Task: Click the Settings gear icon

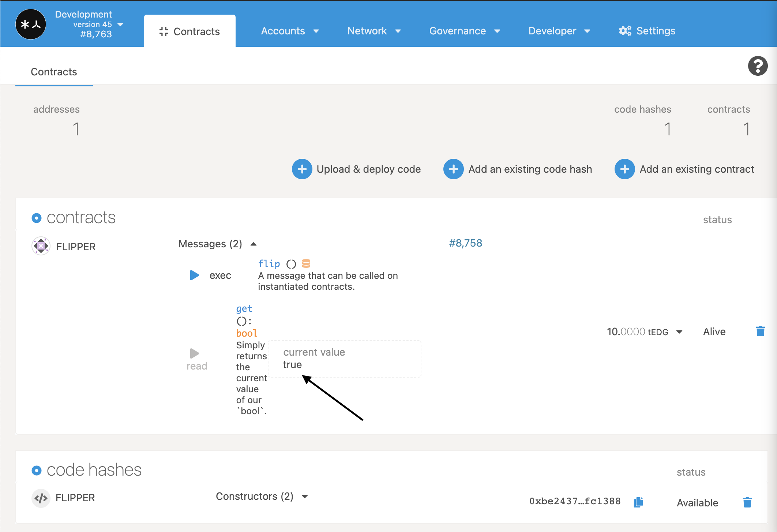Action: [625, 31]
